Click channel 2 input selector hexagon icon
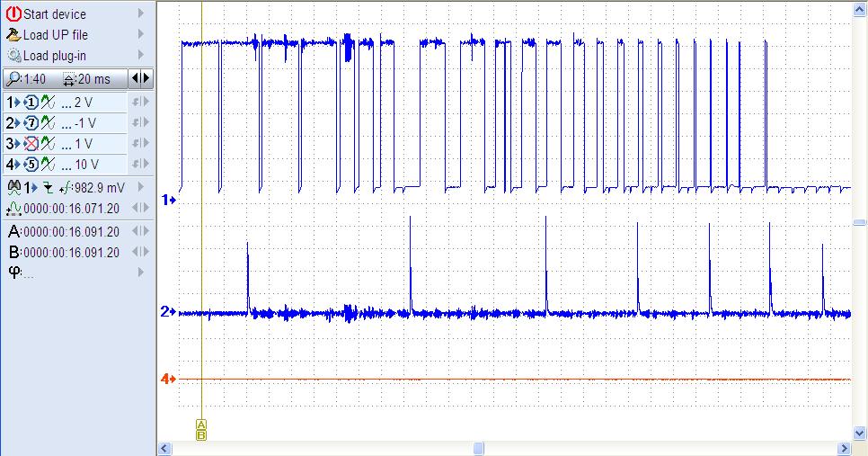This screenshot has width=868, height=456. (31, 123)
